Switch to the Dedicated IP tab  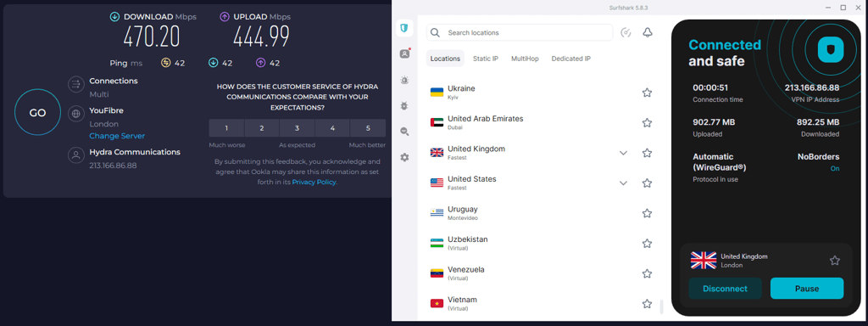(570, 59)
